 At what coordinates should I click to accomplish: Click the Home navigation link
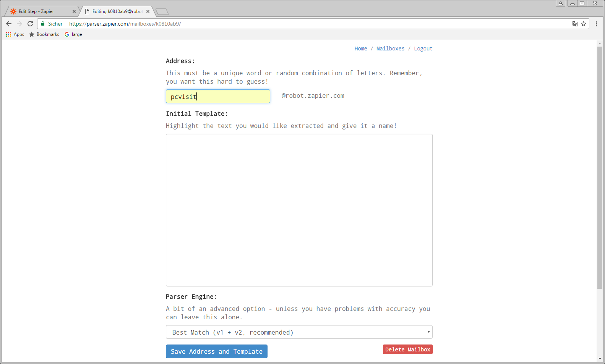360,49
